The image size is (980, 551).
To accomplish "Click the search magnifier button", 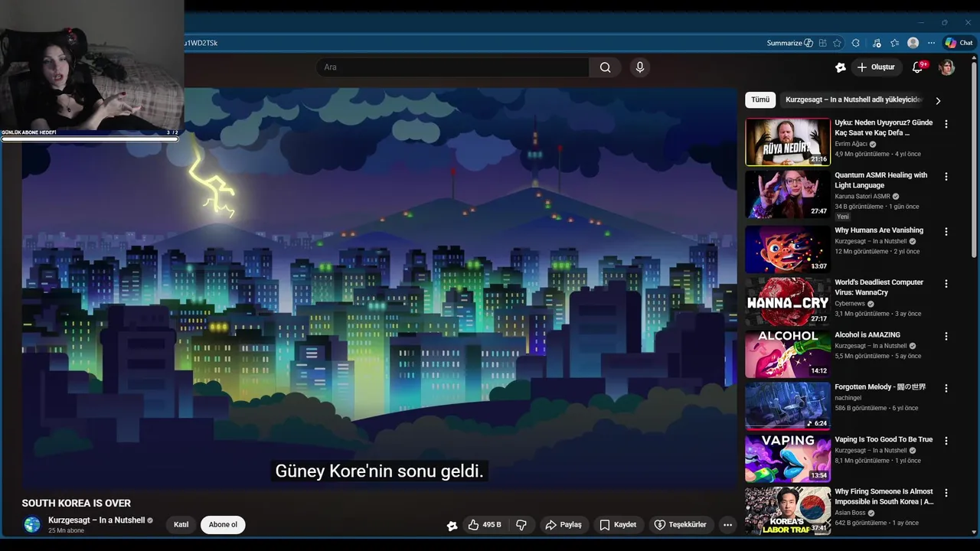I will pos(605,67).
